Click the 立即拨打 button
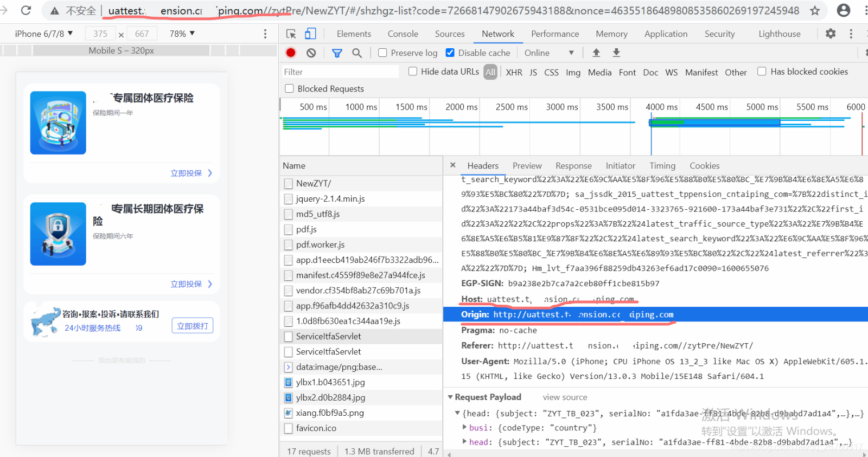 click(193, 326)
